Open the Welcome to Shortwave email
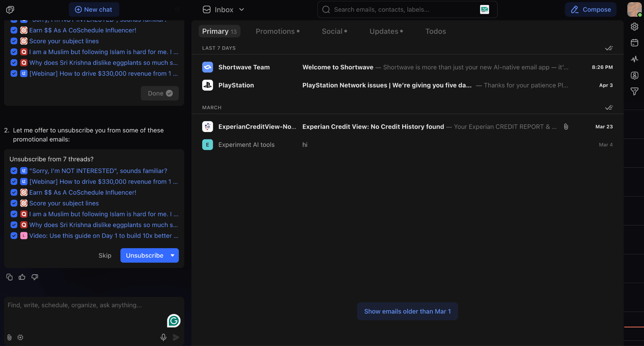This screenshot has height=346, width=644. [x=408, y=67]
